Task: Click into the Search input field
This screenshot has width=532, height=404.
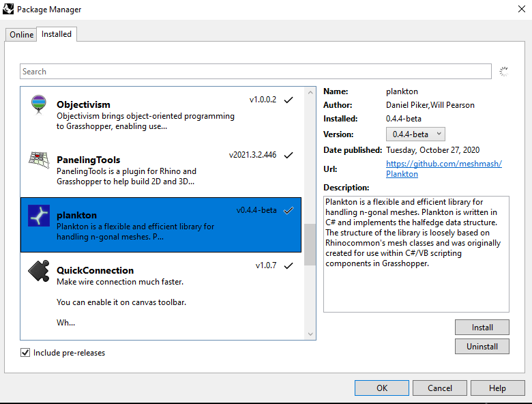Action: click(256, 71)
